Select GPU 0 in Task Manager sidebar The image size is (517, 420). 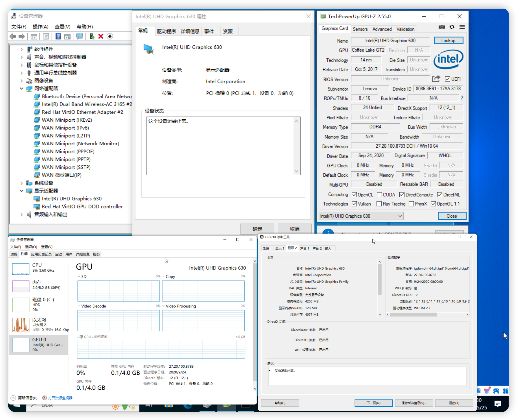tap(39, 345)
